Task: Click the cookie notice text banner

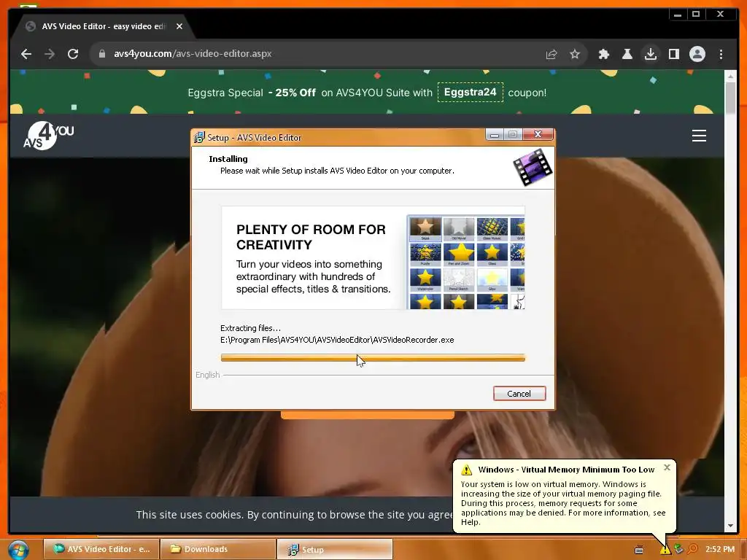Action: coord(294,515)
